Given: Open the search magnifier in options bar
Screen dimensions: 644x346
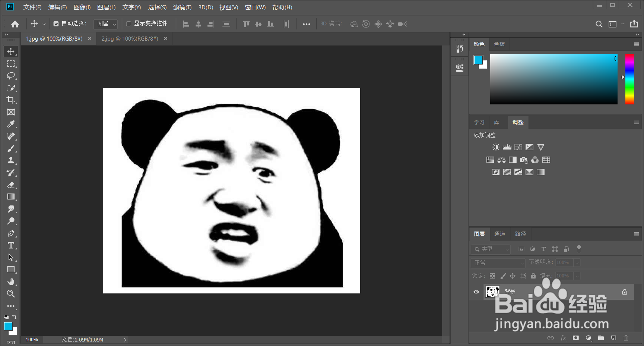Looking at the screenshot, I should tap(599, 24).
